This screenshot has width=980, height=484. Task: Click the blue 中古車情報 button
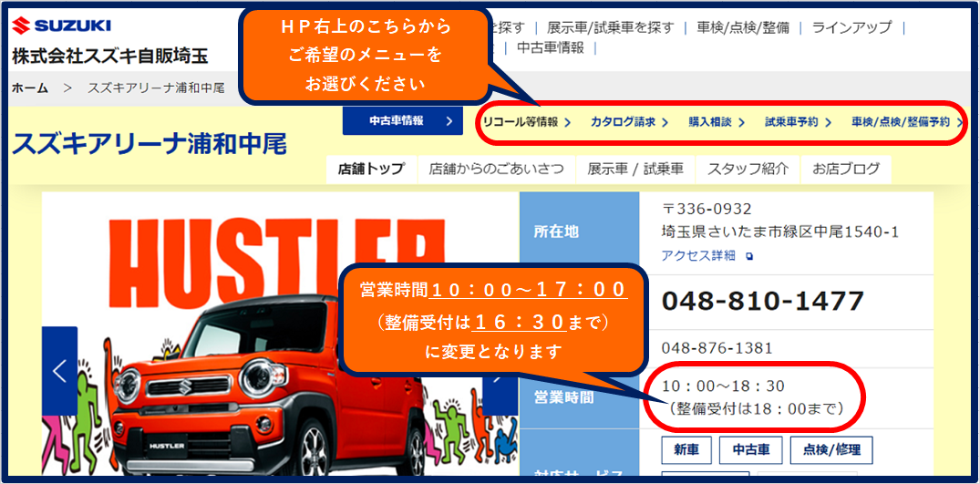click(x=403, y=120)
